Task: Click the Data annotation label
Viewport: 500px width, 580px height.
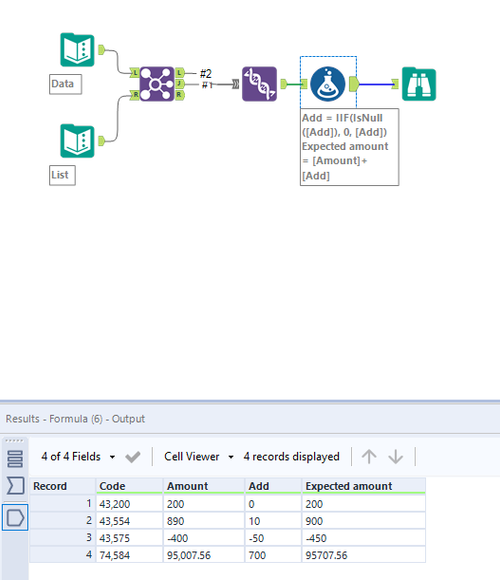Action: 65,84
